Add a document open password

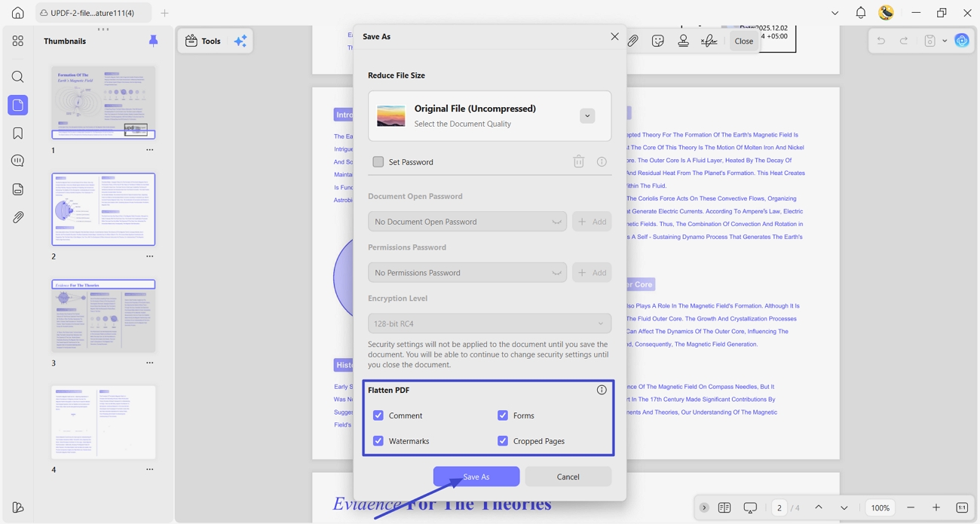click(x=592, y=222)
